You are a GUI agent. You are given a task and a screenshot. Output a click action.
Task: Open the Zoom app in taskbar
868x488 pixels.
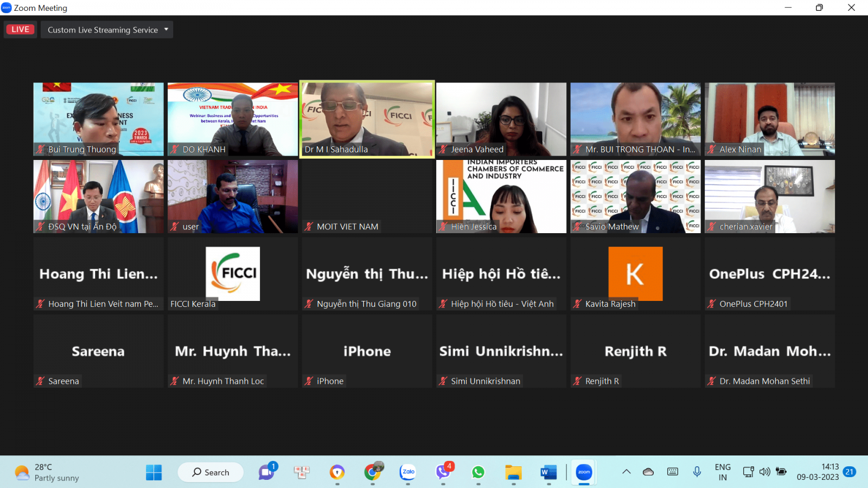click(584, 472)
